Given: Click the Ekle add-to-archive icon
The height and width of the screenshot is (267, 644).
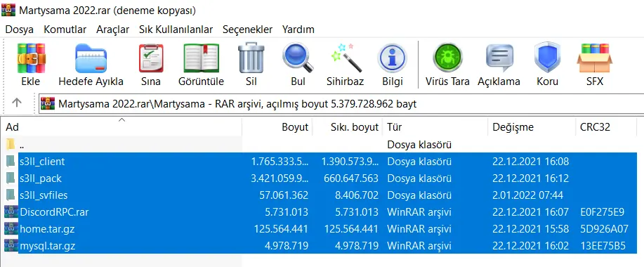Looking at the screenshot, I should (x=31, y=58).
